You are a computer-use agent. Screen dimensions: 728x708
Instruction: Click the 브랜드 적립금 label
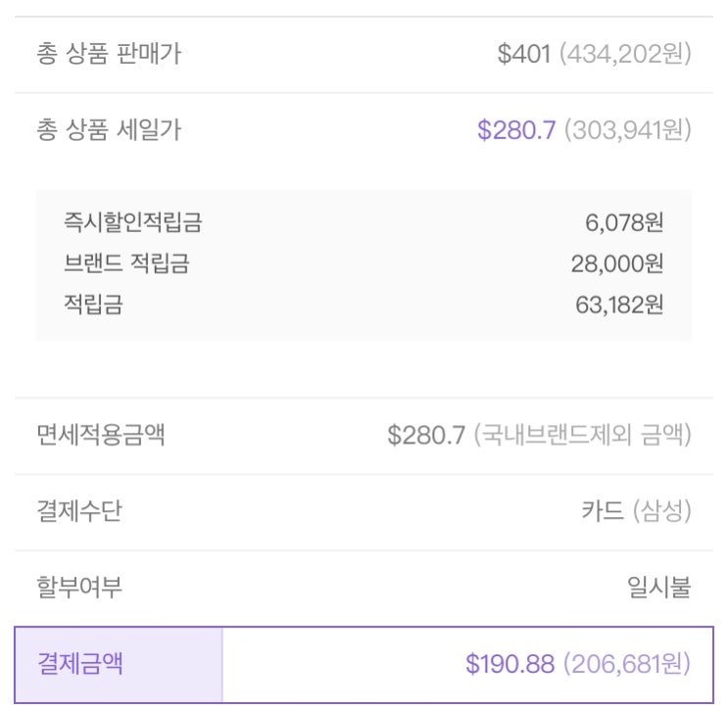coord(125,263)
